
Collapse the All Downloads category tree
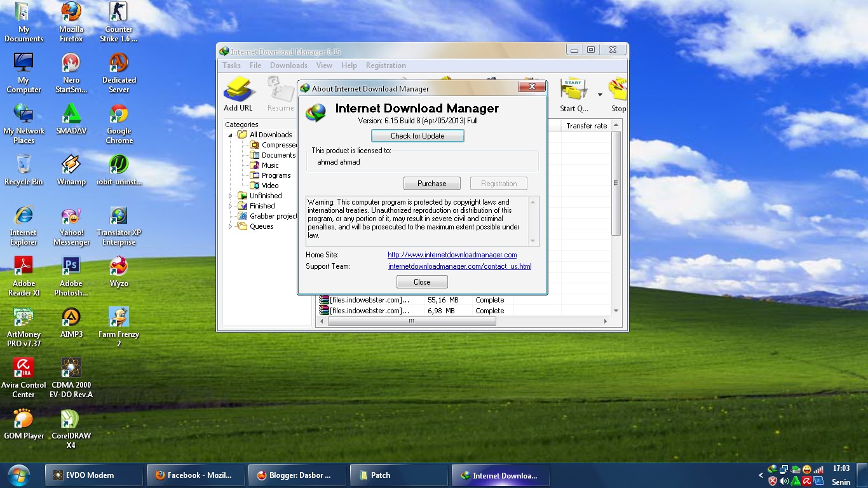231,135
